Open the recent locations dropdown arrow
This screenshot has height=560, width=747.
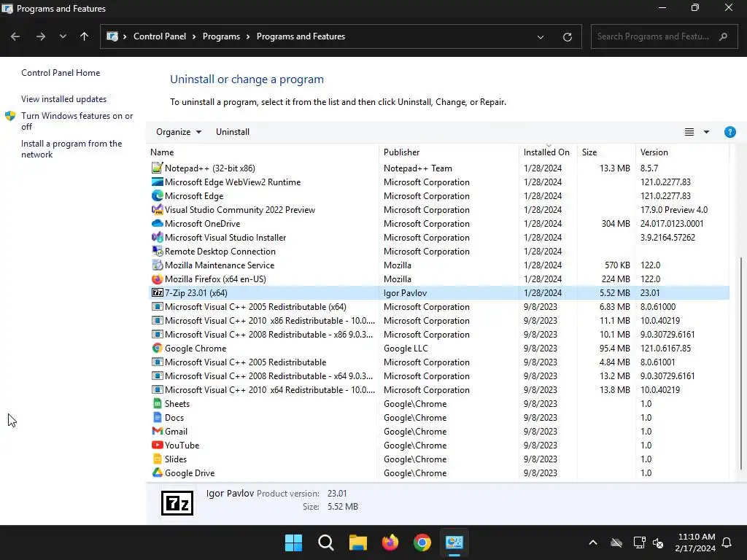click(63, 36)
